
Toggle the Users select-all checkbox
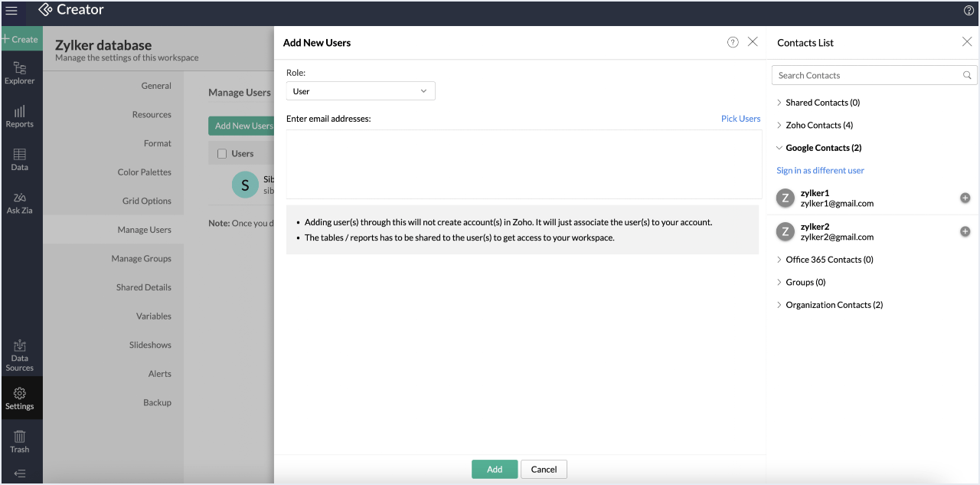pos(222,154)
